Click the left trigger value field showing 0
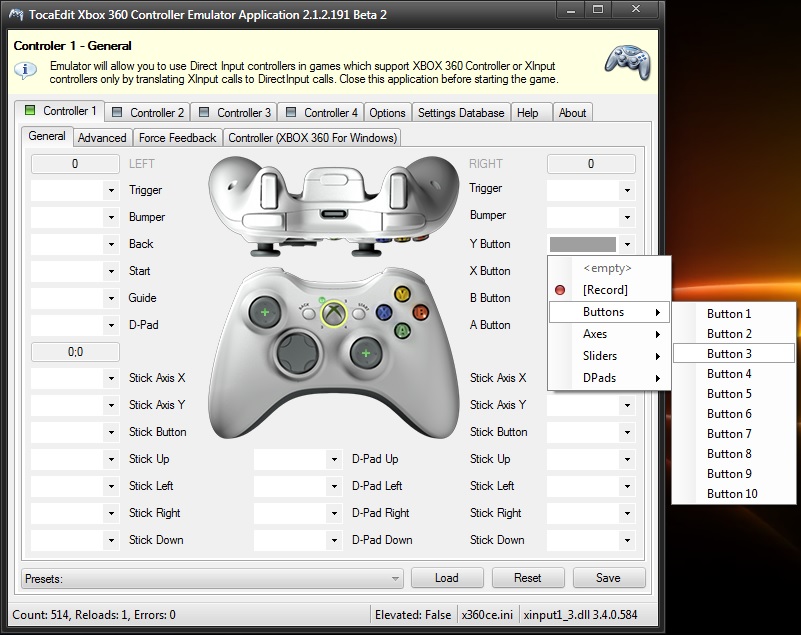Screen dimensions: 801x635 75,164
